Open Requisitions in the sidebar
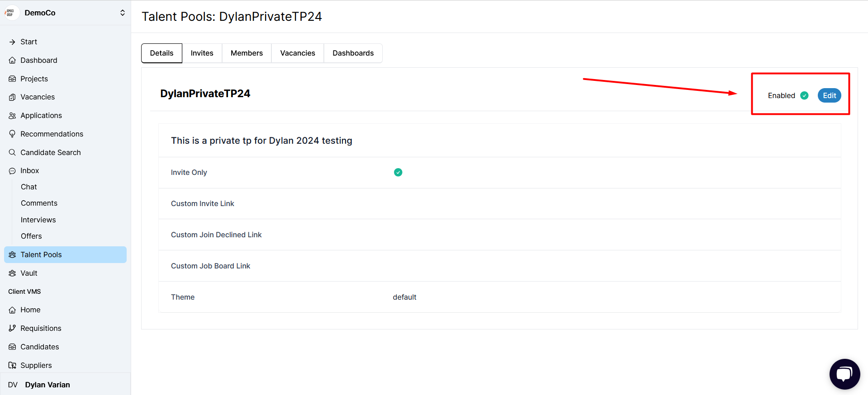This screenshot has height=395, width=868. [65, 328]
